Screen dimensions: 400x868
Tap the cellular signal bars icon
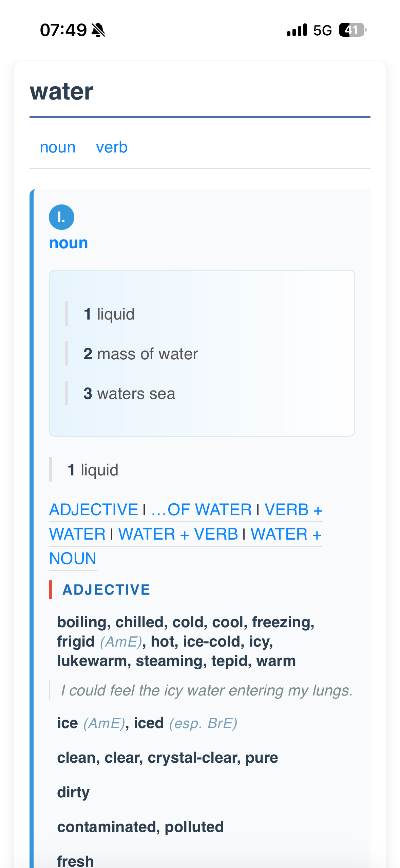pos(297,30)
